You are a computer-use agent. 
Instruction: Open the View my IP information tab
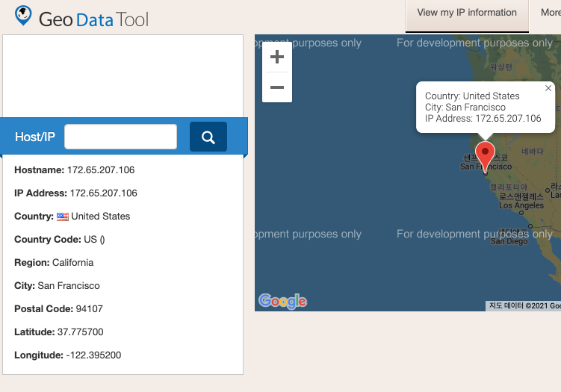point(467,16)
